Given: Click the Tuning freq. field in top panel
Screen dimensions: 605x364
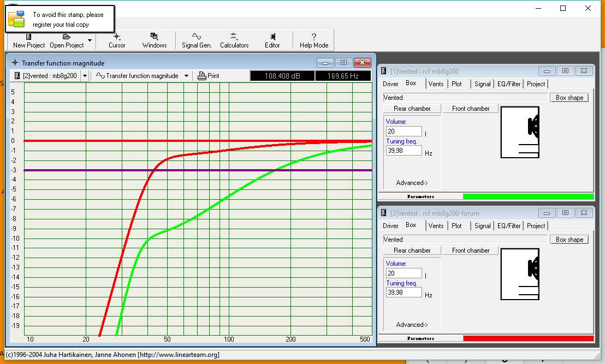Looking at the screenshot, I should click(x=404, y=151).
